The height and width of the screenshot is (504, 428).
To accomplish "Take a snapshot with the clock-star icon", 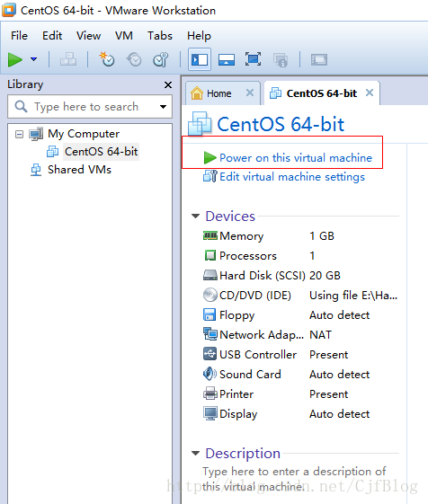I will (x=107, y=59).
